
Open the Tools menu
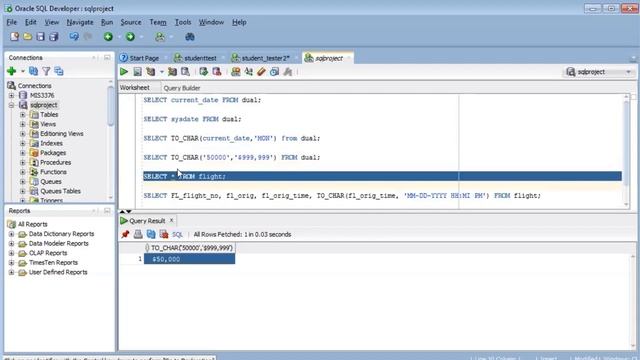[x=183, y=22]
